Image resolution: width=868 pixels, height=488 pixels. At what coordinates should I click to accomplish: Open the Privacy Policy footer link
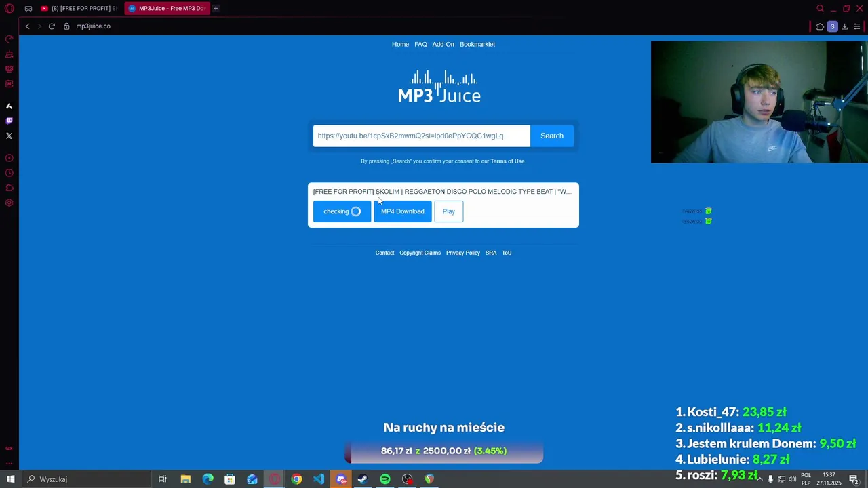click(463, 253)
